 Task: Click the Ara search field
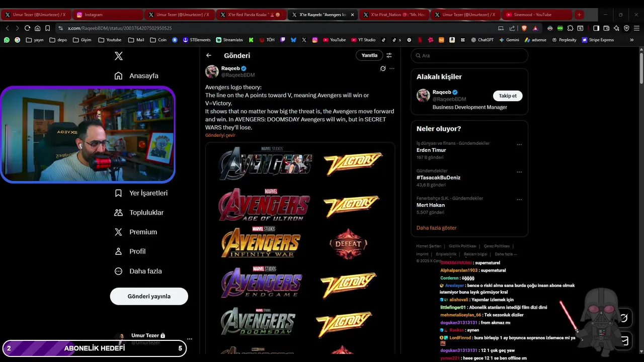[469, 55]
